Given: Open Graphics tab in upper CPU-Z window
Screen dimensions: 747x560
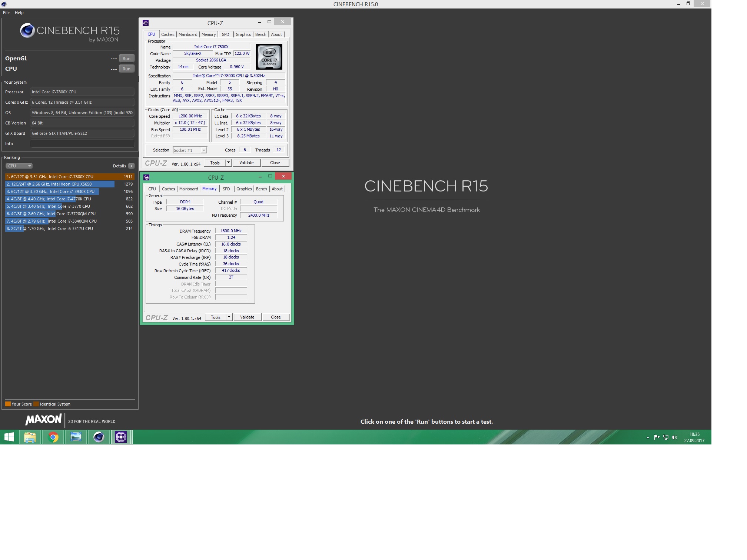Looking at the screenshot, I should pyautogui.click(x=243, y=34).
